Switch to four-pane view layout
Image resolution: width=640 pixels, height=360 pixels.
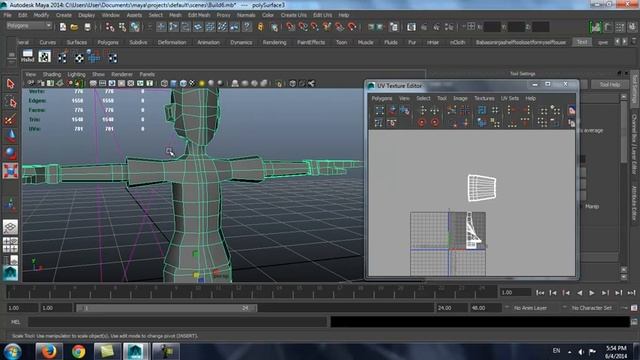point(10,244)
